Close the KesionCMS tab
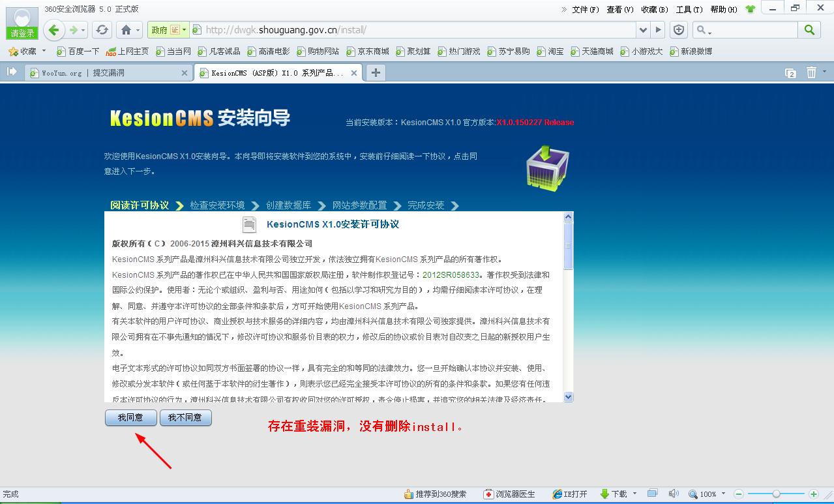 point(354,73)
